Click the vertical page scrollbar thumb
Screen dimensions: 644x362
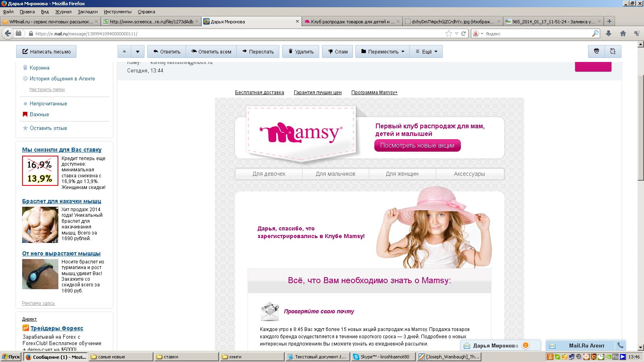click(640, 127)
